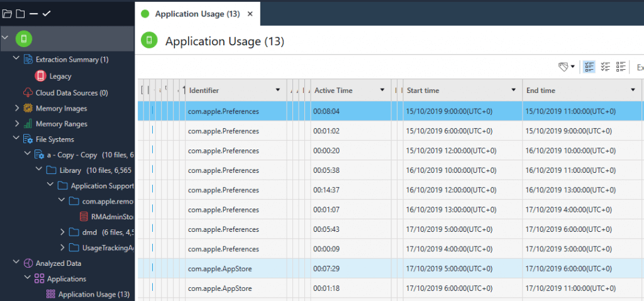The width and height of the screenshot is (644, 301).
Task: Click Start time cell 16/10/2019 10:00:00(UTC+0)
Action: click(462, 170)
